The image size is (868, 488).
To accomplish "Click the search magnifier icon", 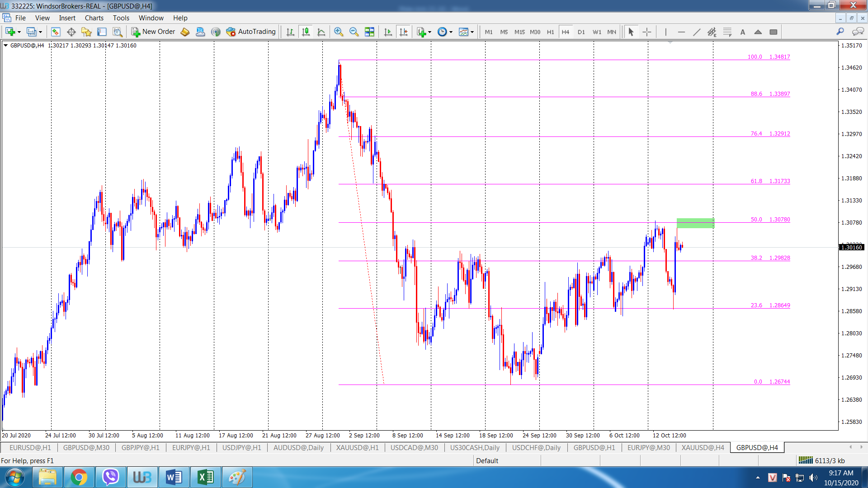I will tap(840, 31).
